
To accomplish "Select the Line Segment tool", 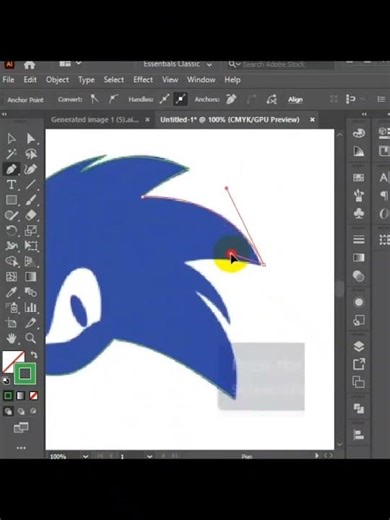I will pyautogui.click(x=31, y=184).
